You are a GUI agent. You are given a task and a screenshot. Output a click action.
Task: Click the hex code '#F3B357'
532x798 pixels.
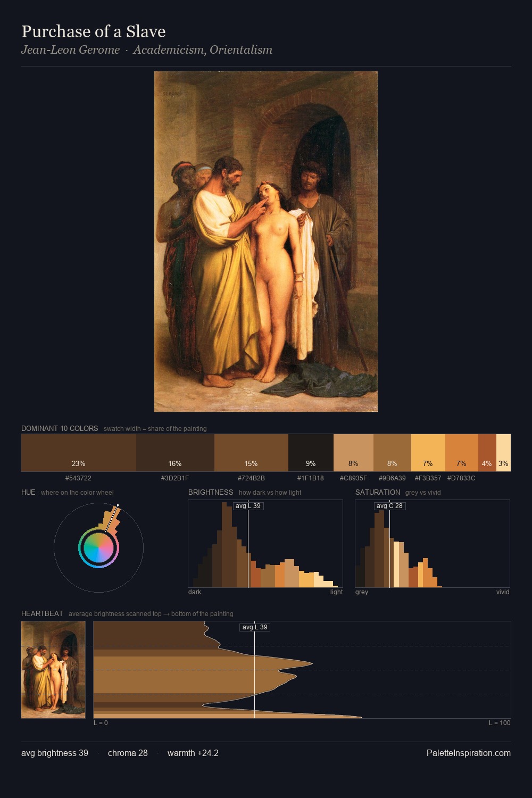428,478
